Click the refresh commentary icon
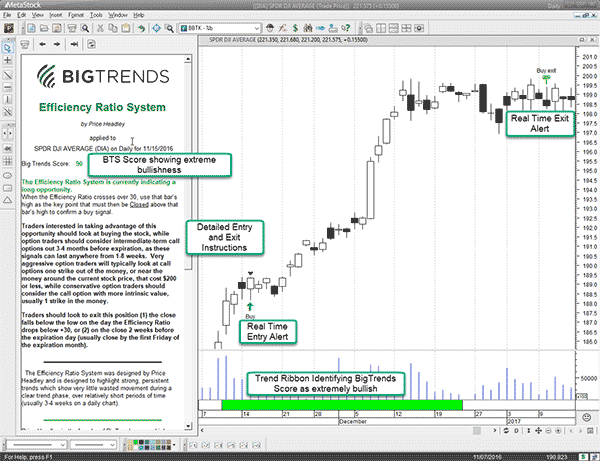The height and width of the screenshot is (461, 600). point(91,44)
